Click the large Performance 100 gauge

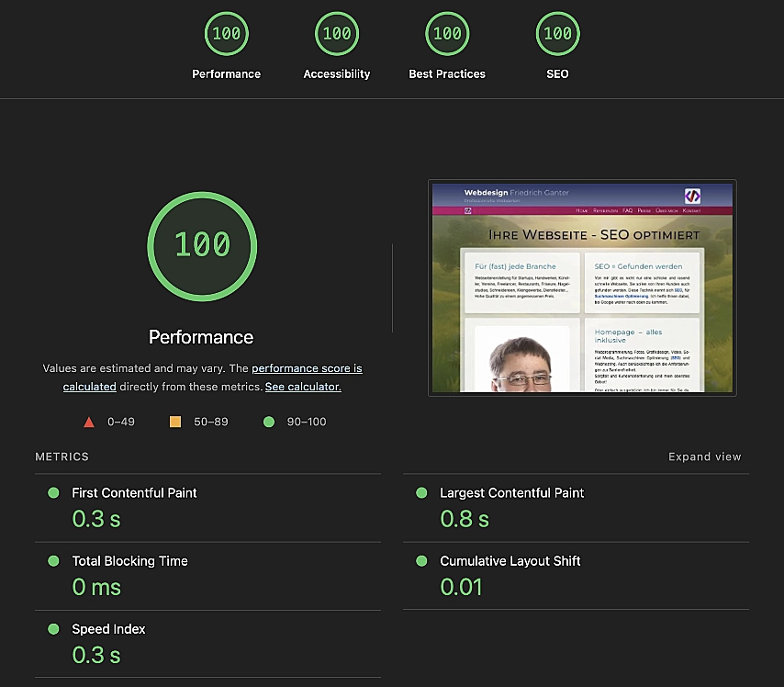[x=201, y=244]
